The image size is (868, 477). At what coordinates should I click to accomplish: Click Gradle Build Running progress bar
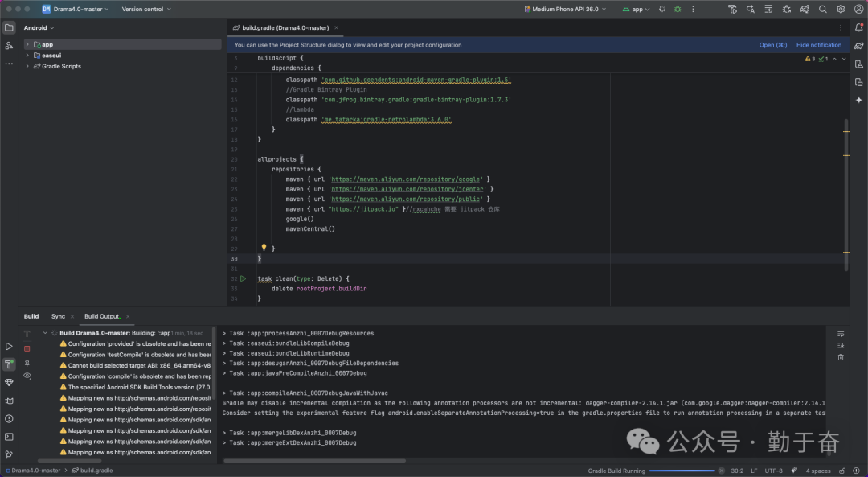682,471
